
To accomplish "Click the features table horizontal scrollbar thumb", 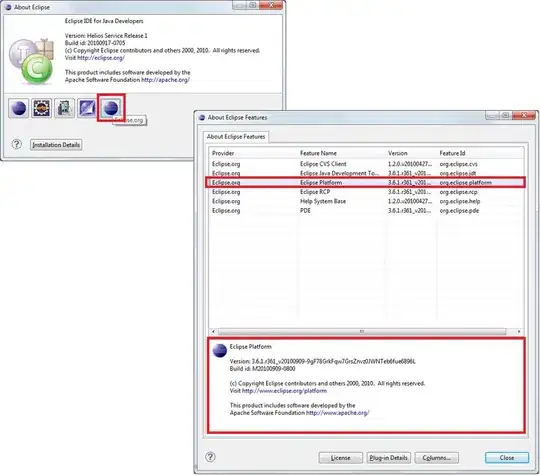I will point(362,331).
